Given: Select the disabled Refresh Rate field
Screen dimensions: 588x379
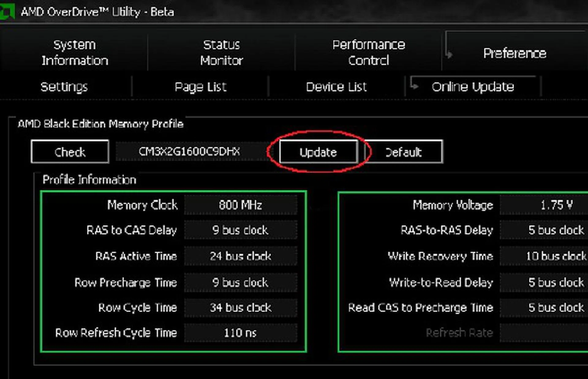Looking at the screenshot, I should pyautogui.click(x=551, y=333).
